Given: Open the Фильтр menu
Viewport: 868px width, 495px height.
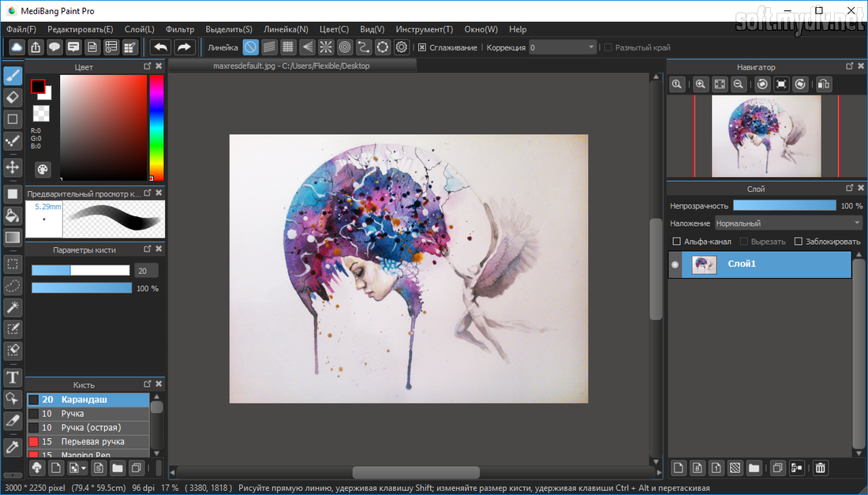Looking at the screenshot, I should (x=180, y=29).
